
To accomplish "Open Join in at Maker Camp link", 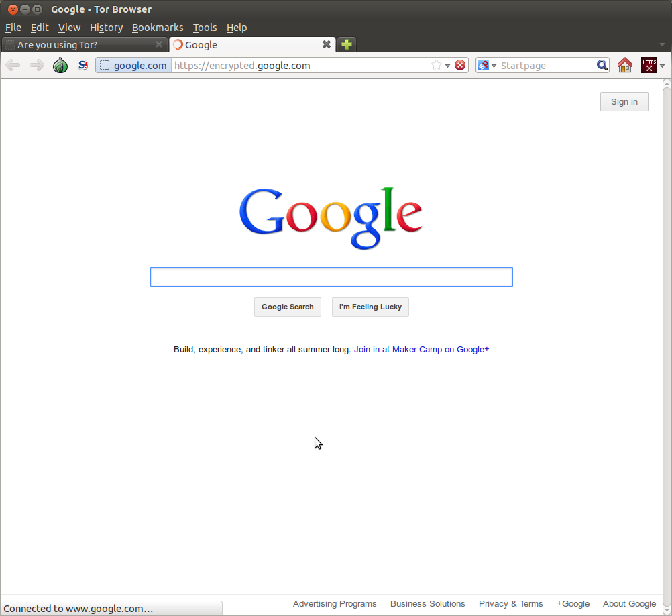I will 421,350.
